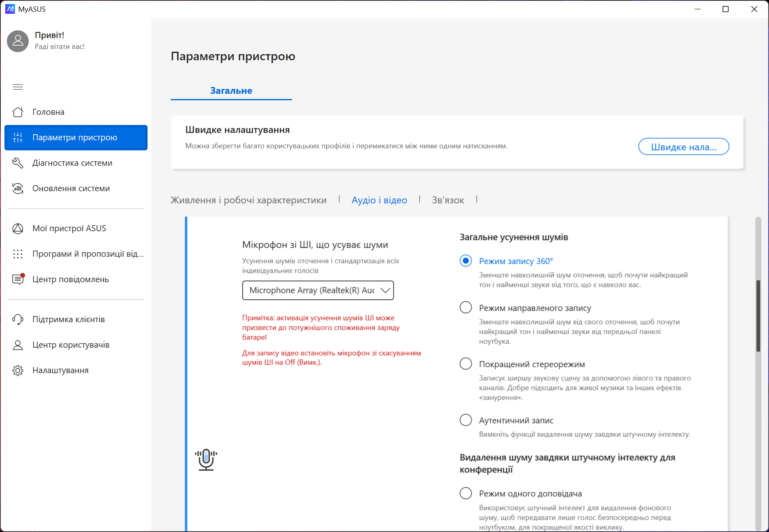Screen dimensions: 769x532
Task: Click the Швидке нала... button
Action: 683,147
